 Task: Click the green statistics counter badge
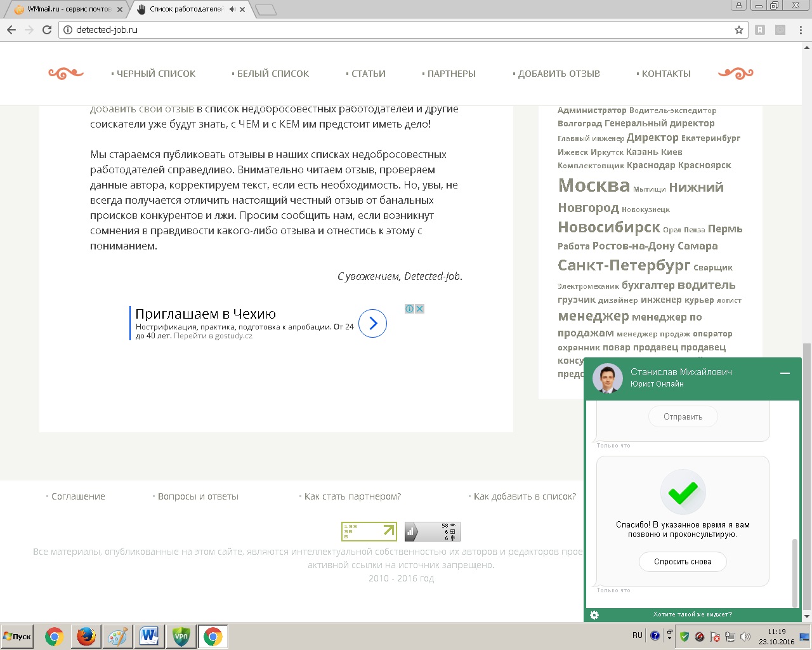pyautogui.click(x=369, y=531)
